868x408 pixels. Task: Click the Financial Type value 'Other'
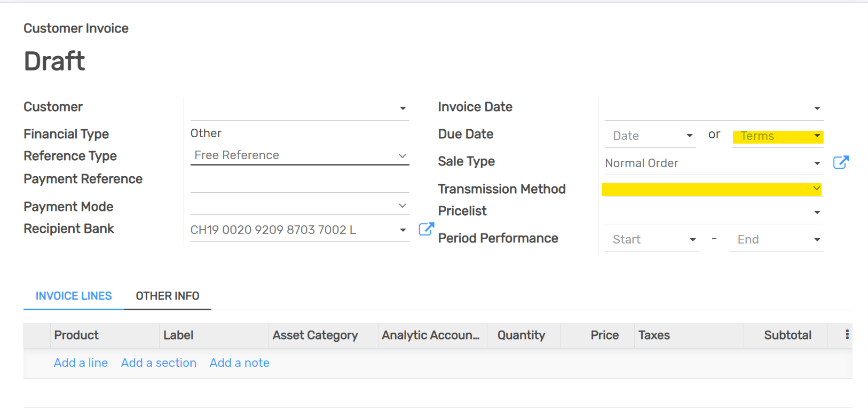[206, 134]
